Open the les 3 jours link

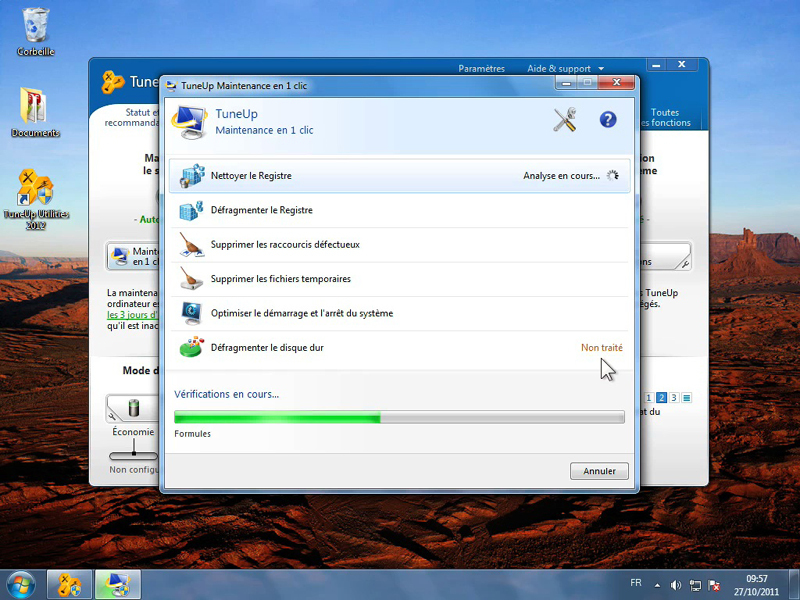click(x=133, y=315)
